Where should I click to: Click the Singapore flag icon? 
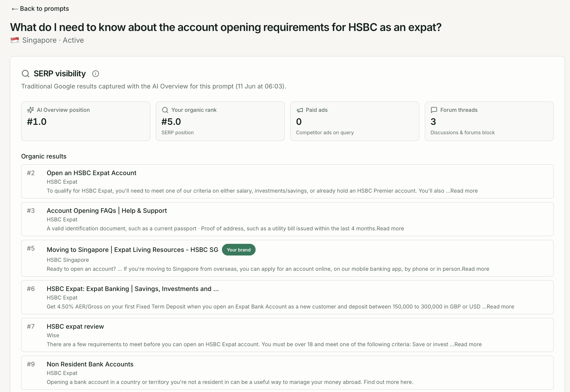pyautogui.click(x=15, y=40)
